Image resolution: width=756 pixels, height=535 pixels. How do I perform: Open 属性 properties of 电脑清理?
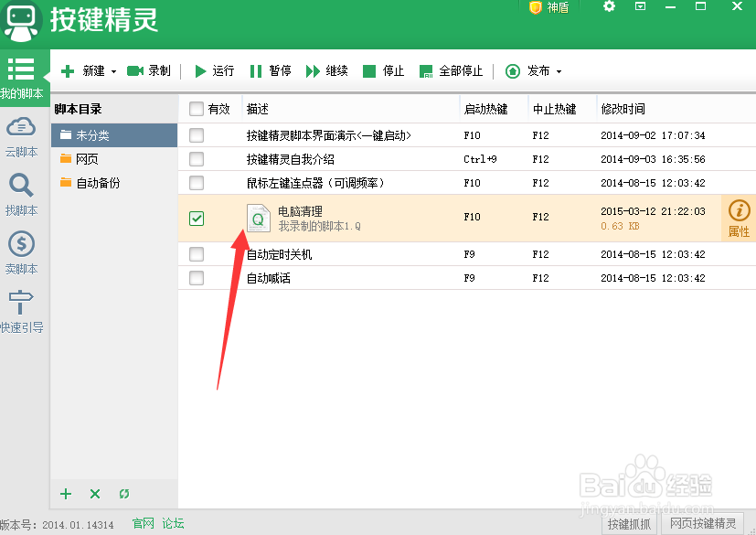point(739,218)
